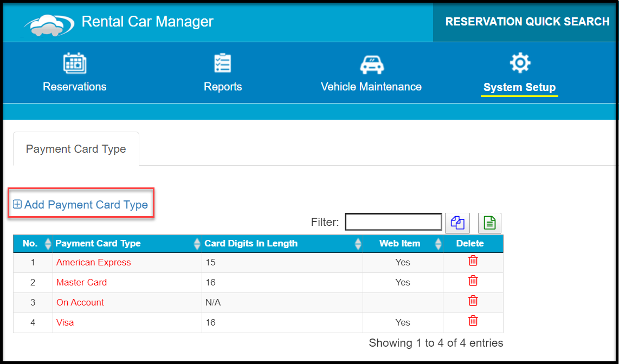
Task: Click the blue copy-to-clipboard icon
Action: pyautogui.click(x=457, y=223)
